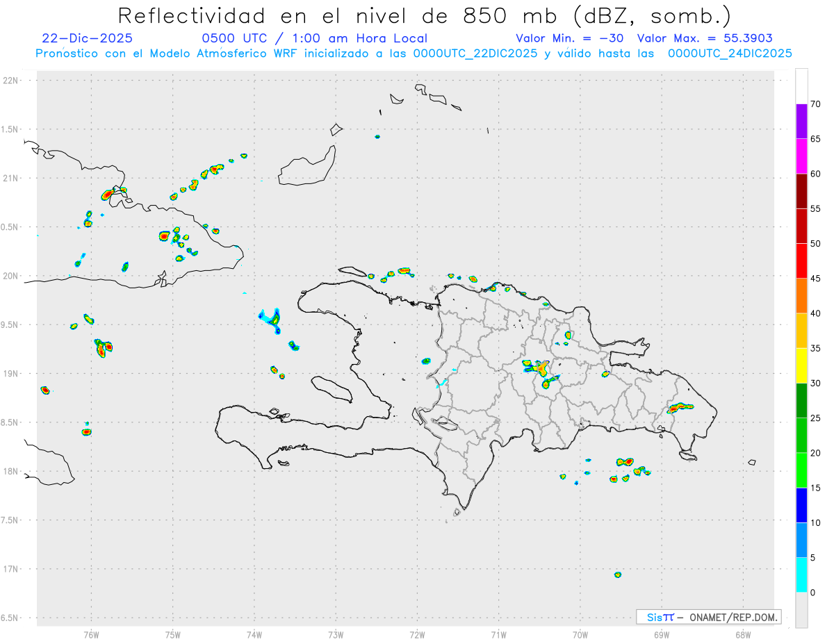
Task: Click the latitude label "20N"
Action: coord(12,276)
